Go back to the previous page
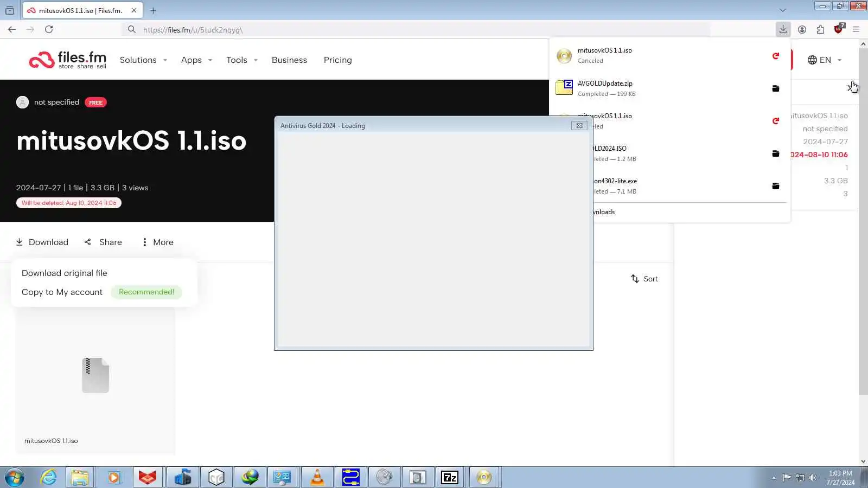868x488 pixels. [12, 29]
